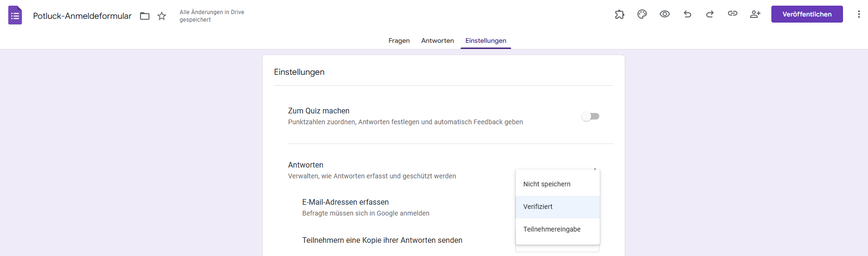
Task: Switch to the Fragen tab
Action: 399,40
